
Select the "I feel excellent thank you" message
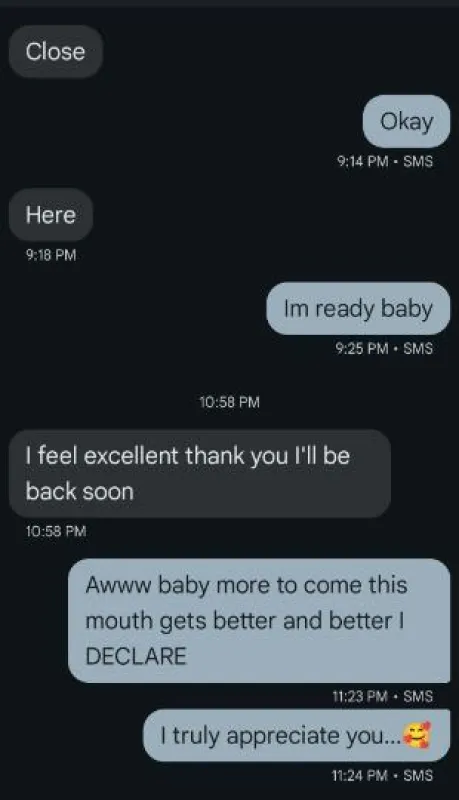coord(200,473)
